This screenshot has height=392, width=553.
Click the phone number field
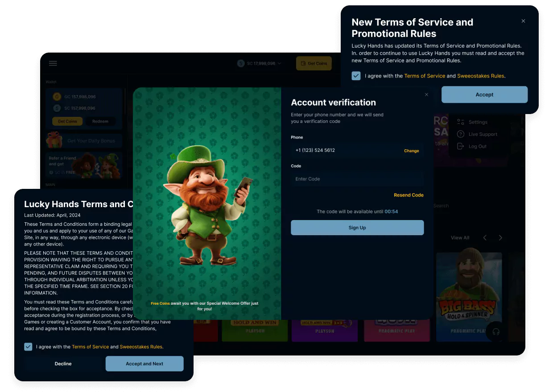[x=357, y=151]
